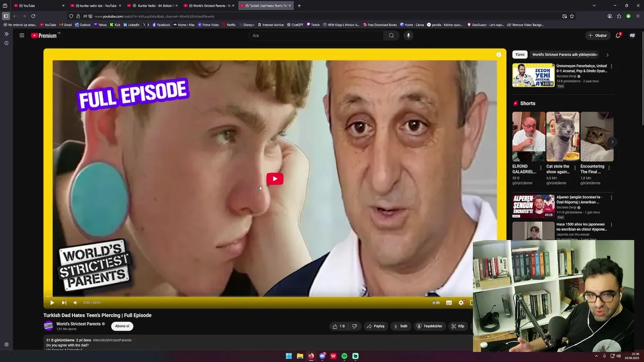The height and width of the screenshot is (362, 644).
Task: Open the Netflix bookmark
Action: point(229,25)
